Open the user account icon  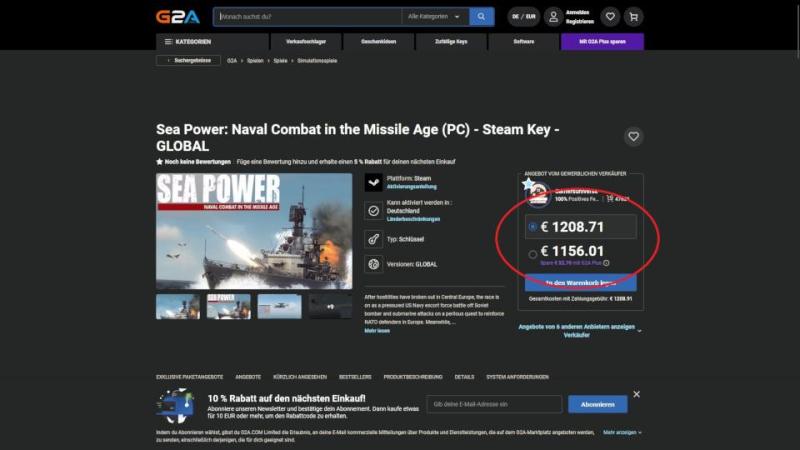[x=553, y=17]
